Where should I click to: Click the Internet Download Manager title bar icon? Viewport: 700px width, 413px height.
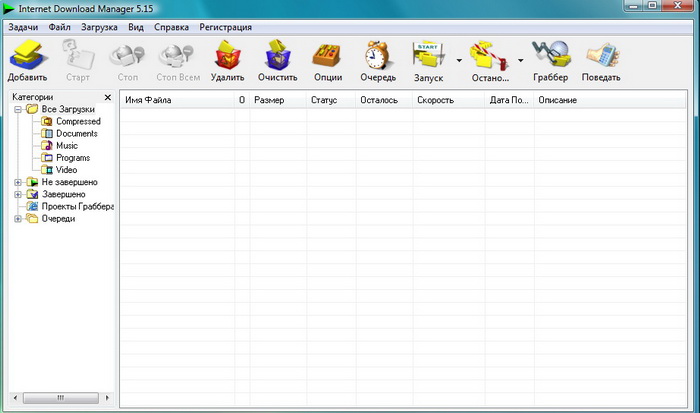[8, 8]
